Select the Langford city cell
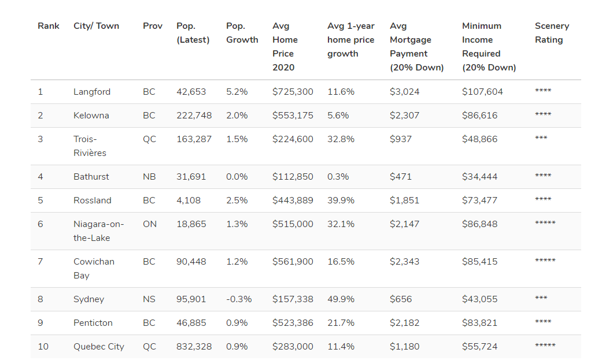This screenshot has height=364, width=602. click(x=92, y=92)
